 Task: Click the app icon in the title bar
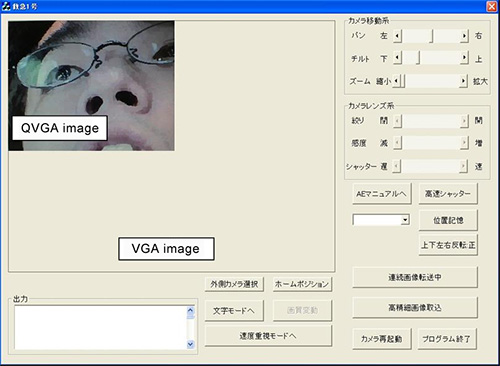pyautogui.click(x=6, y=6)
